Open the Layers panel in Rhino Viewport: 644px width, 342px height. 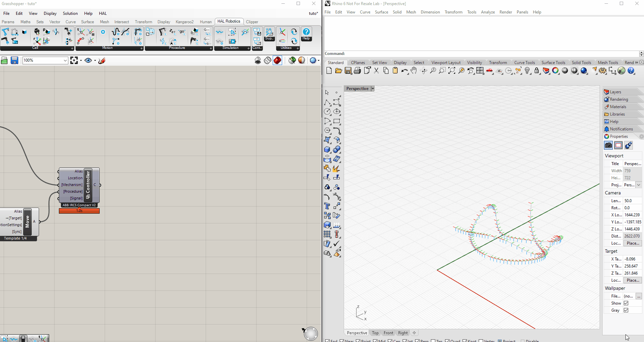click(623, 92)
